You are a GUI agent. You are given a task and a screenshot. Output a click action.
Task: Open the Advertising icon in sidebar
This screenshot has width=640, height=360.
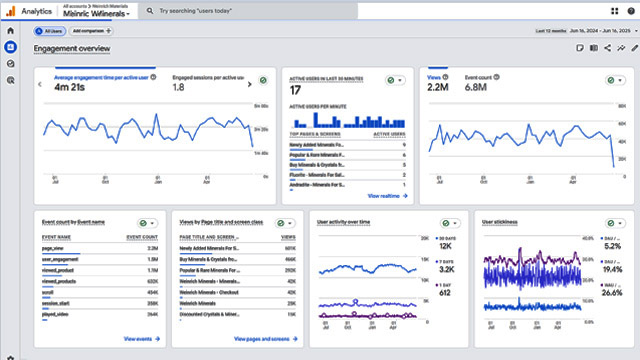pyautogui.click(x=11, y=80)
